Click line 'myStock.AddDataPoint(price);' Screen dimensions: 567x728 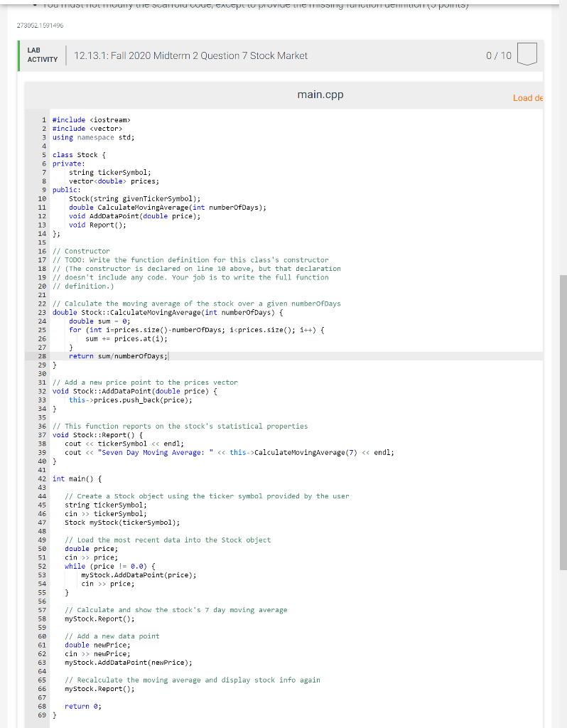(139, 575)
